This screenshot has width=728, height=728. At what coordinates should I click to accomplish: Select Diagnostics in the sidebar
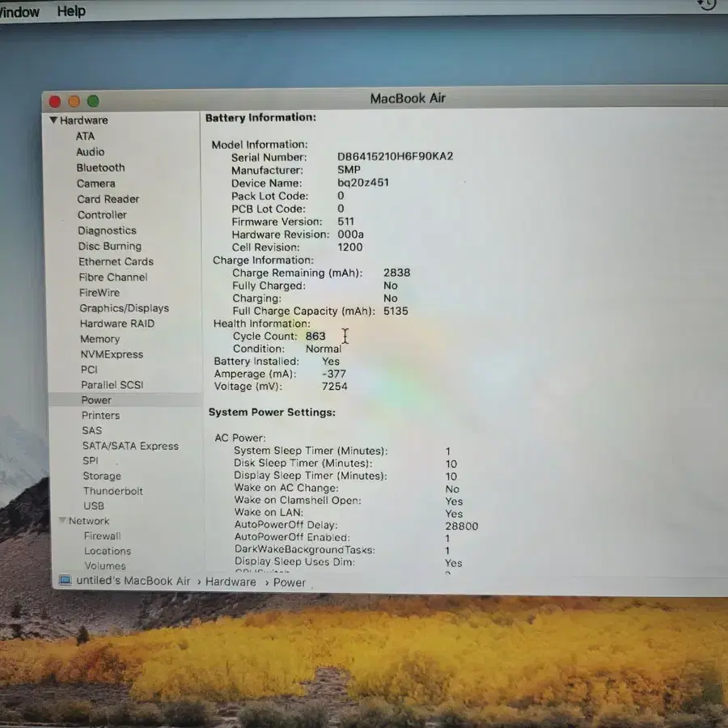click(108, 231)
